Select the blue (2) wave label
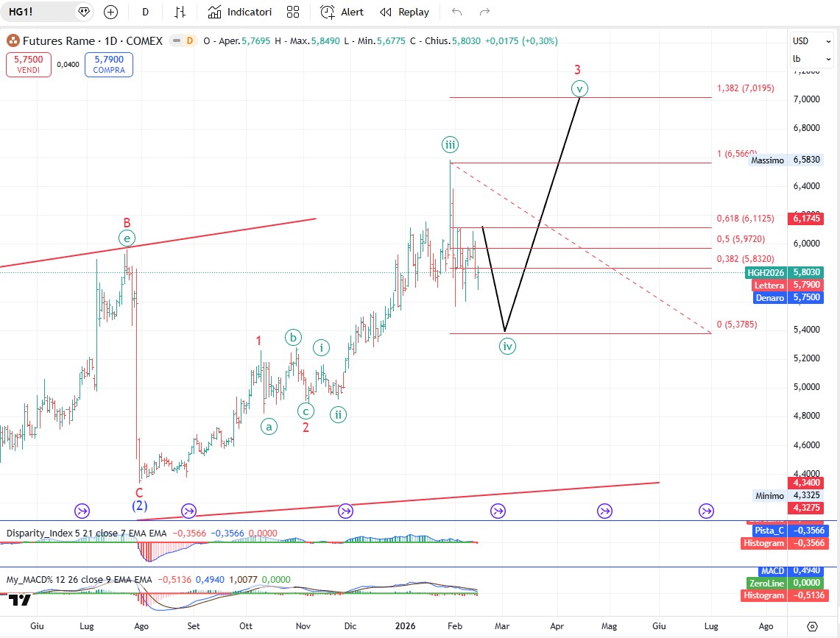 pyautogui.click(x=139, y=506)
